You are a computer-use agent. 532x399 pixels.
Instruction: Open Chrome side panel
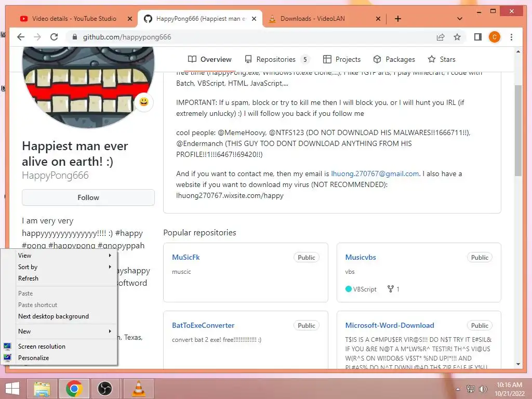[x=478, y=37]
